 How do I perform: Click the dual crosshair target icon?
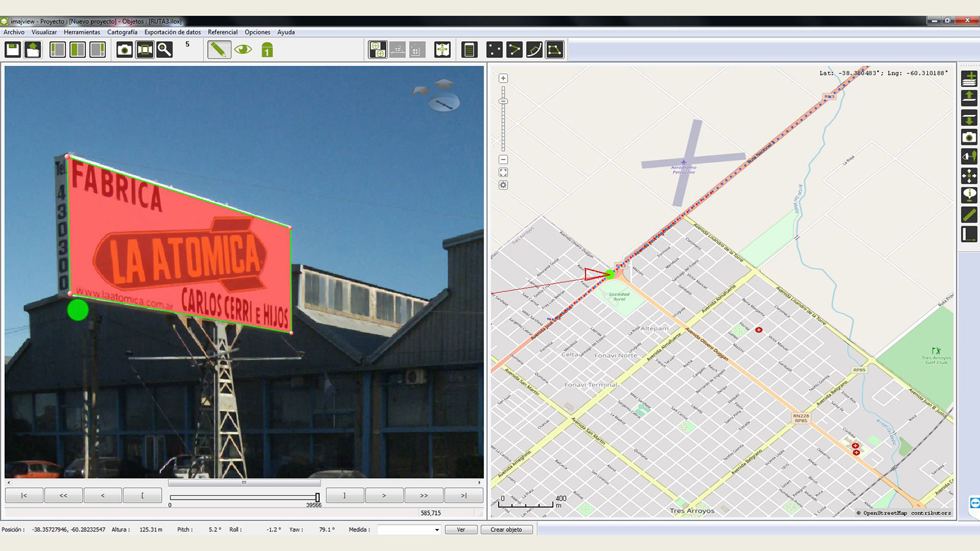tap(378, 50)
